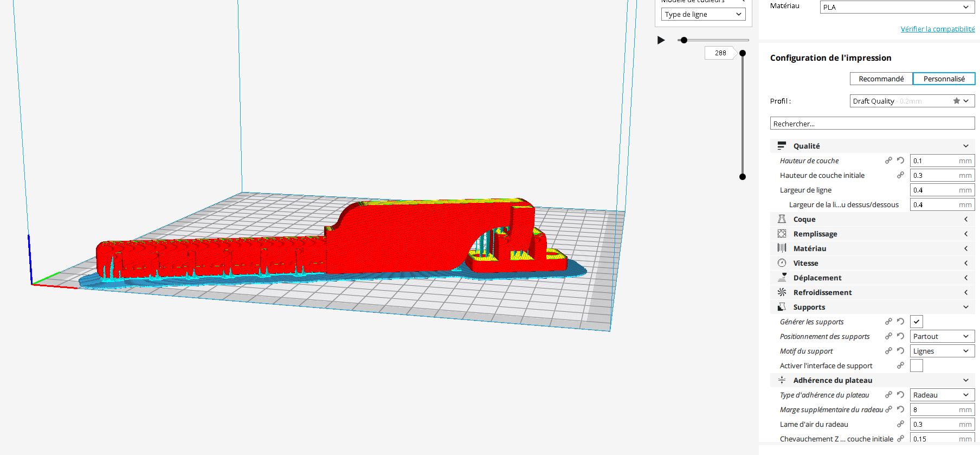
Task: Collapse the Supports section chevron
Action: click(966, 307)
